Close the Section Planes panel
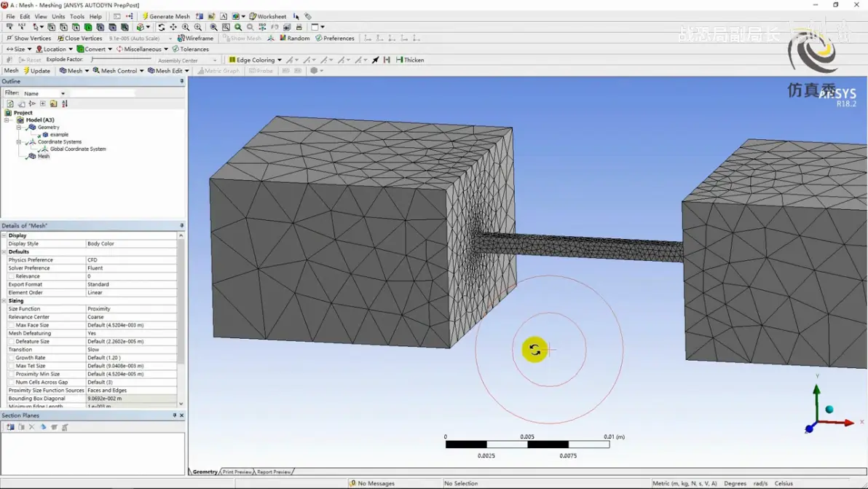Viewport: 868px width, 489px height. (181, 415)
